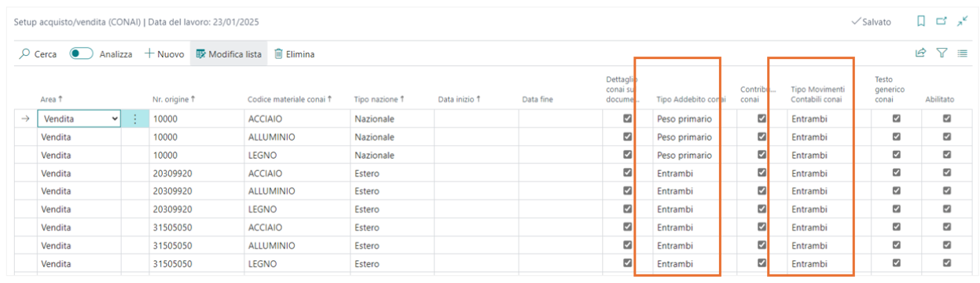Screen dimensions: 980x283
Task: Click the Elimina trash button
Action: click(294, 54)
